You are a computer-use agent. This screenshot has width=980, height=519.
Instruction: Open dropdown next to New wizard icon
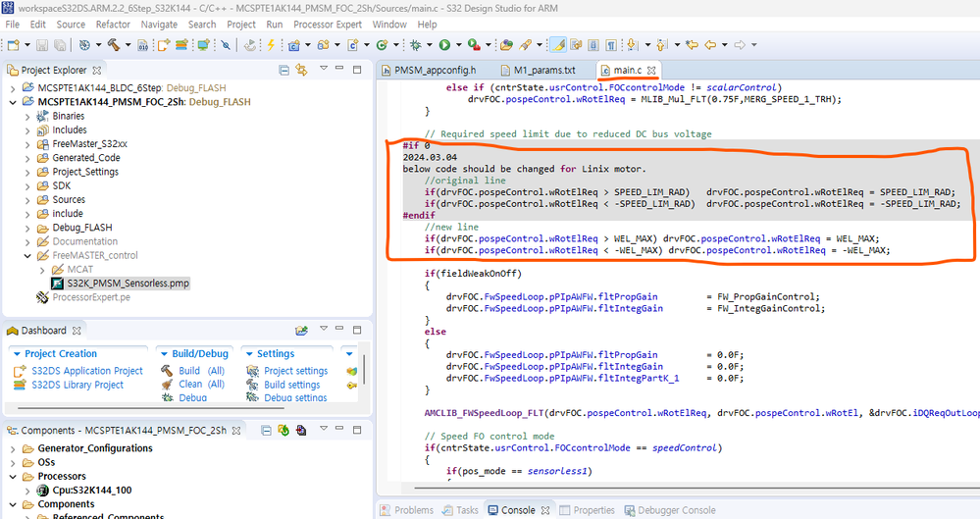coord(27,45)
